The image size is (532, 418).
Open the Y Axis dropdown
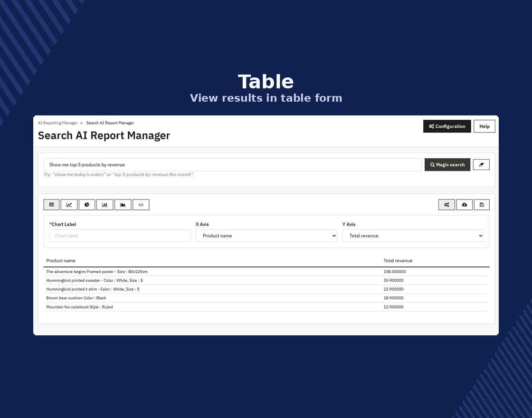(413, 236)
